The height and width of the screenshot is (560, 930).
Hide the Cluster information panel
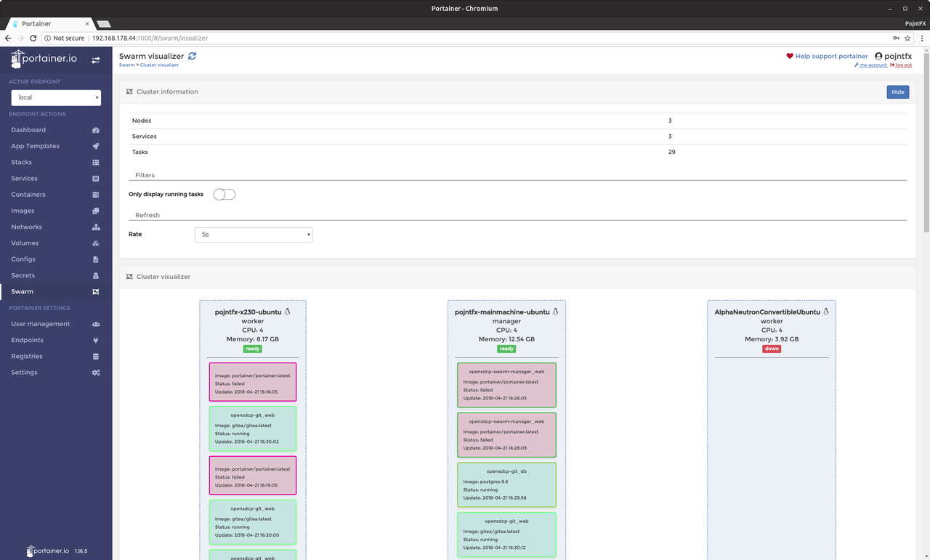pyautogui.click(x=897, y=92)
